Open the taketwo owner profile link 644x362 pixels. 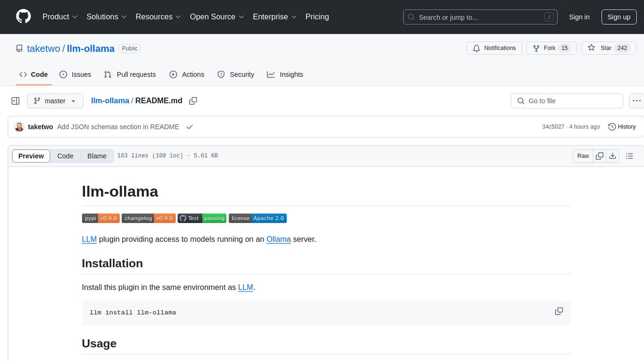pos(44,48)
